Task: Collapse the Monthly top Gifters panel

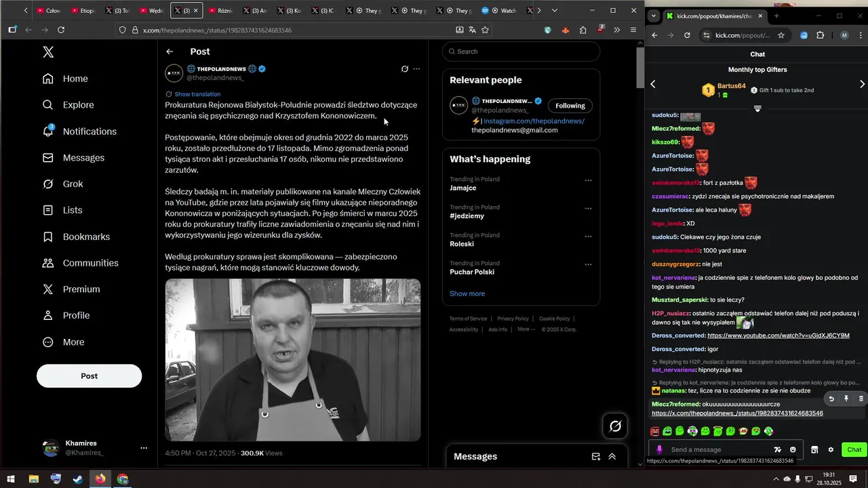Action: coord(757,109)
